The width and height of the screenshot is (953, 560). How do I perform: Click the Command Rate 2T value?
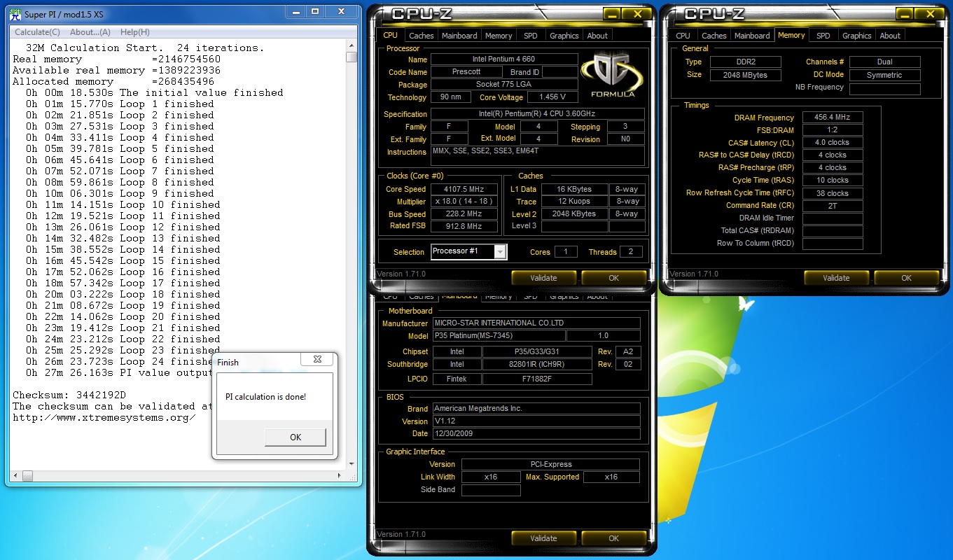[833, 206]
